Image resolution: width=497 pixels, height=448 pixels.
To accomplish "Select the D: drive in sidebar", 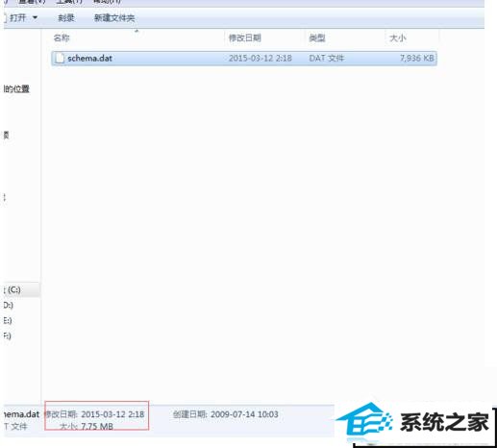I will tap(8, 305).
